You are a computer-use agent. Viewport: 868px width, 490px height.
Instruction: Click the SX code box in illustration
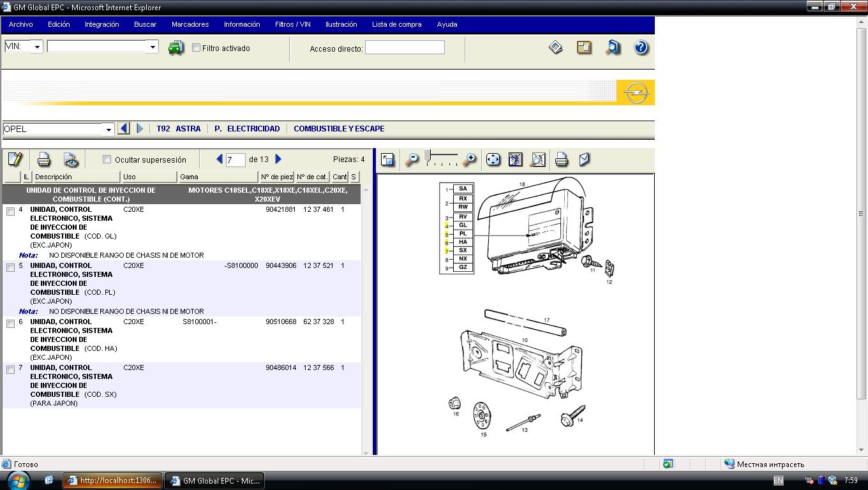click(x=463, y=250)
